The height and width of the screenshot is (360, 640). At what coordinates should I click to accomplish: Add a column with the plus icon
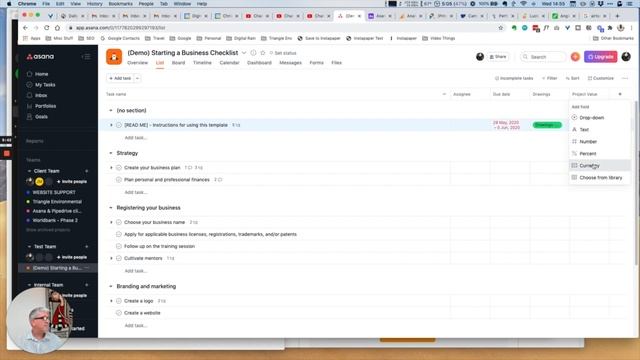[620, 94]
